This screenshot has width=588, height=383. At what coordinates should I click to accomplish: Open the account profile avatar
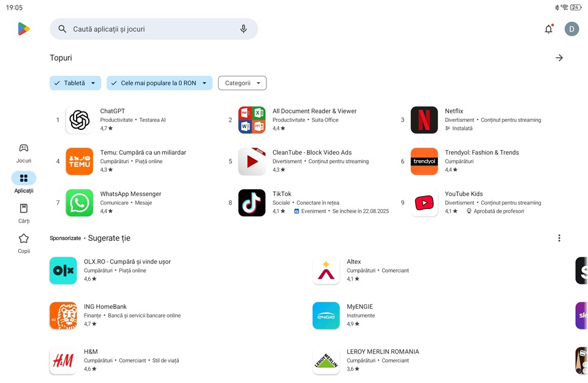pyautogui.click(x=571, y=29)
